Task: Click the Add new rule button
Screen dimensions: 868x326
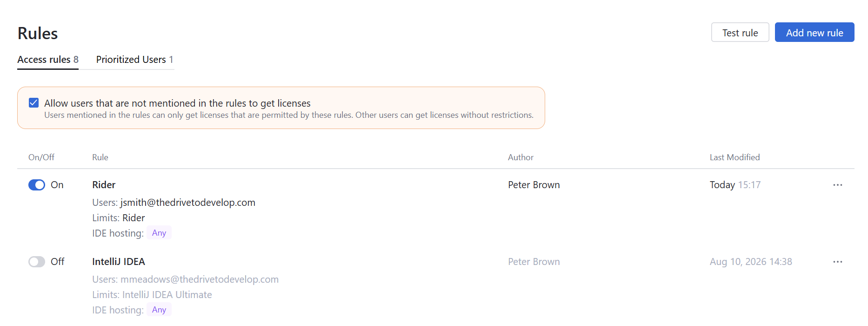Action: [x=815, y=33]
